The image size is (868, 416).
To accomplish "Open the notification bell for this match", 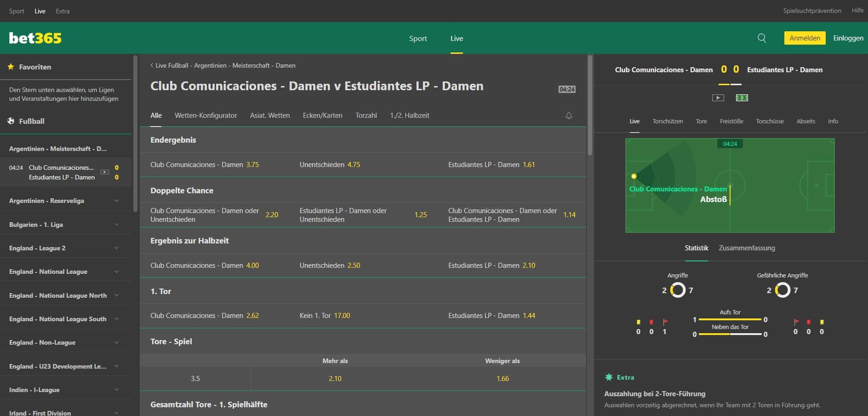I will point(569,116).
